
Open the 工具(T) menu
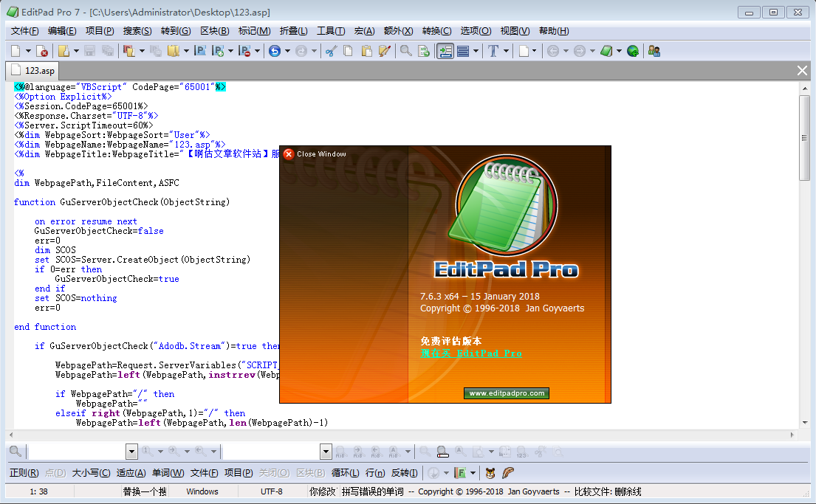pyautogui.click(x=331, y=31)
